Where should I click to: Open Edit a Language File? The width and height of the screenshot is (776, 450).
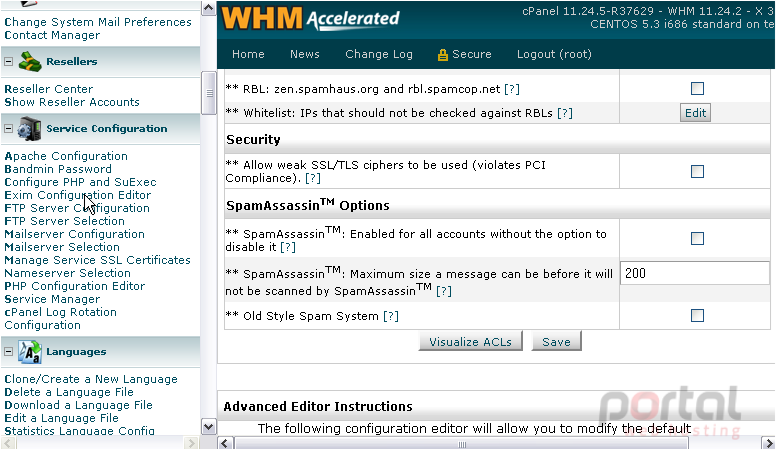61,418
